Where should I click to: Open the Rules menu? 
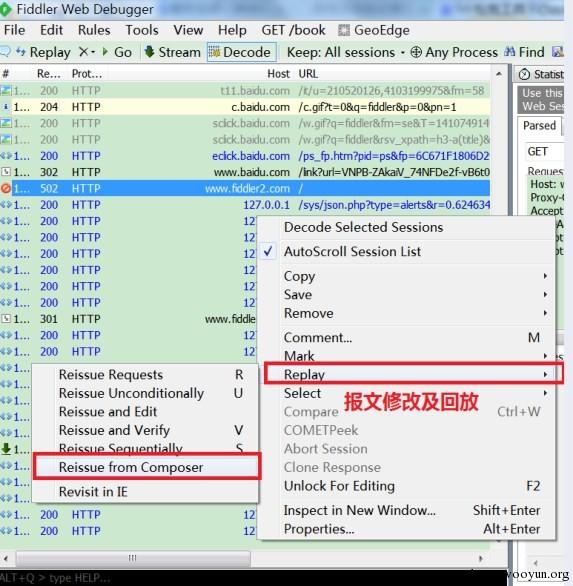point(94,30)
